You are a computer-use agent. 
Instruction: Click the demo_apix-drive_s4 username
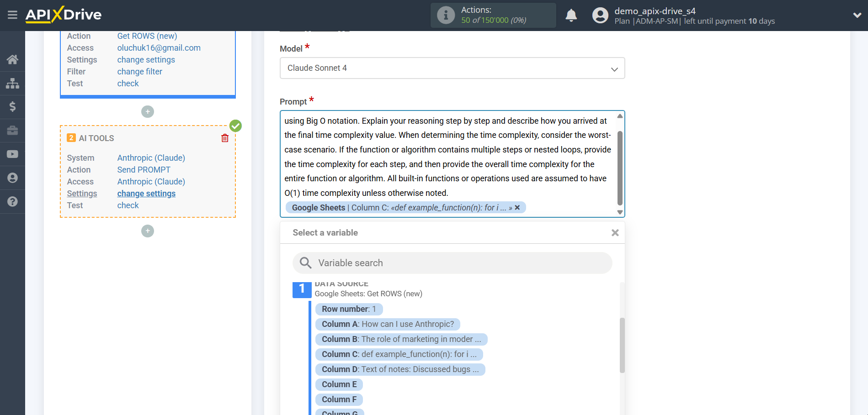click(x=655, y=11)
